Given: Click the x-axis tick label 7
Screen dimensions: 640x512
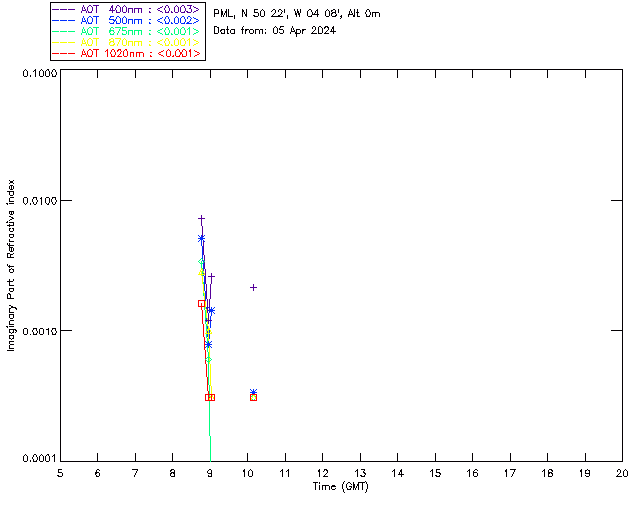Looking at the screenshot, I should 135,473.
